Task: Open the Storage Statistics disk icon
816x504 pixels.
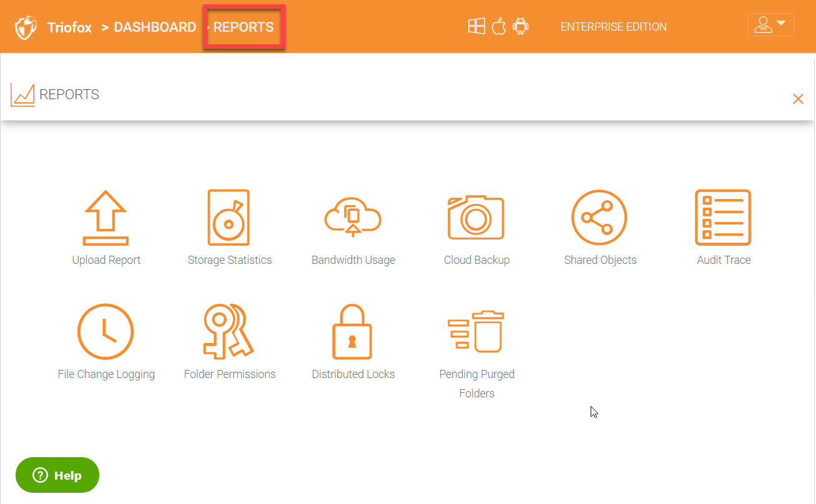Action: tap(229, 218)
